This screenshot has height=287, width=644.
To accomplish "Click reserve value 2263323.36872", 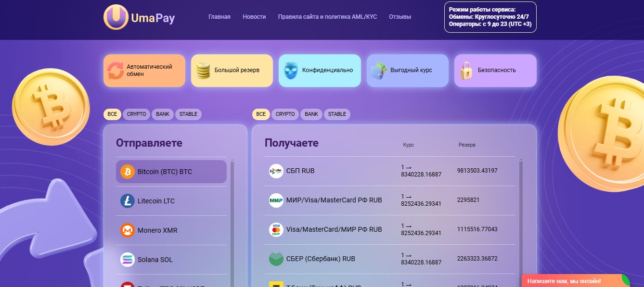I will pyautogui.click(x=477, y=259).
